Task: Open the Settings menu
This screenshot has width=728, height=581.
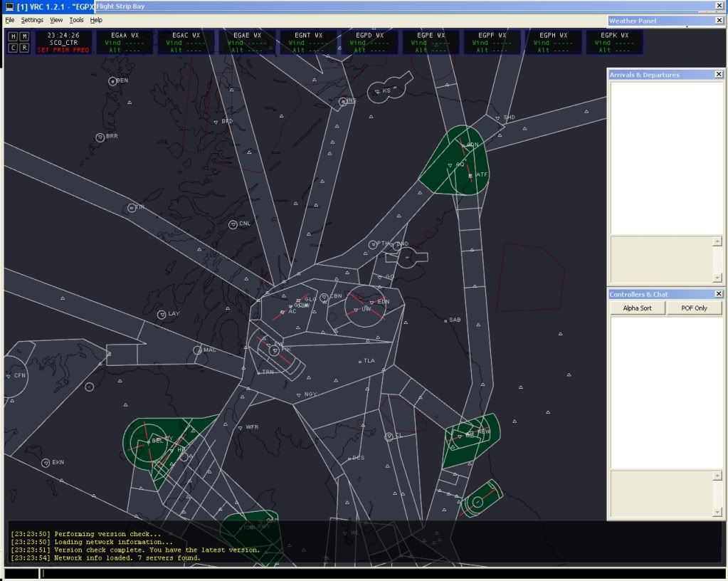Action: click(32, 20)
